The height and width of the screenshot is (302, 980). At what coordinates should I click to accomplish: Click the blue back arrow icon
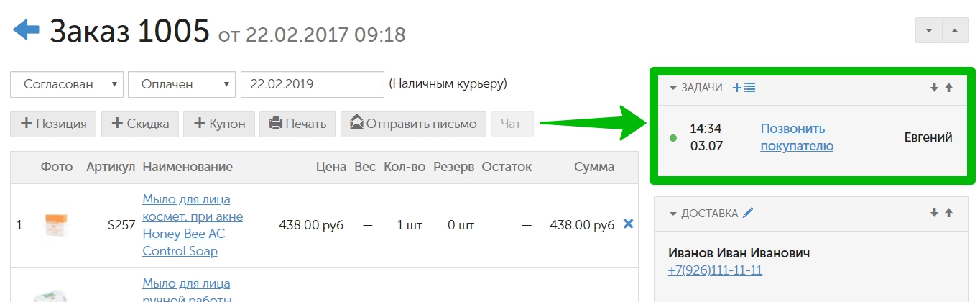pos(25,29)
